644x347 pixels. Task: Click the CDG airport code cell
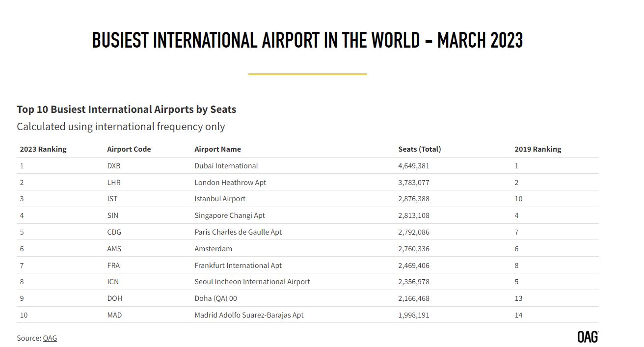(114, 232)
